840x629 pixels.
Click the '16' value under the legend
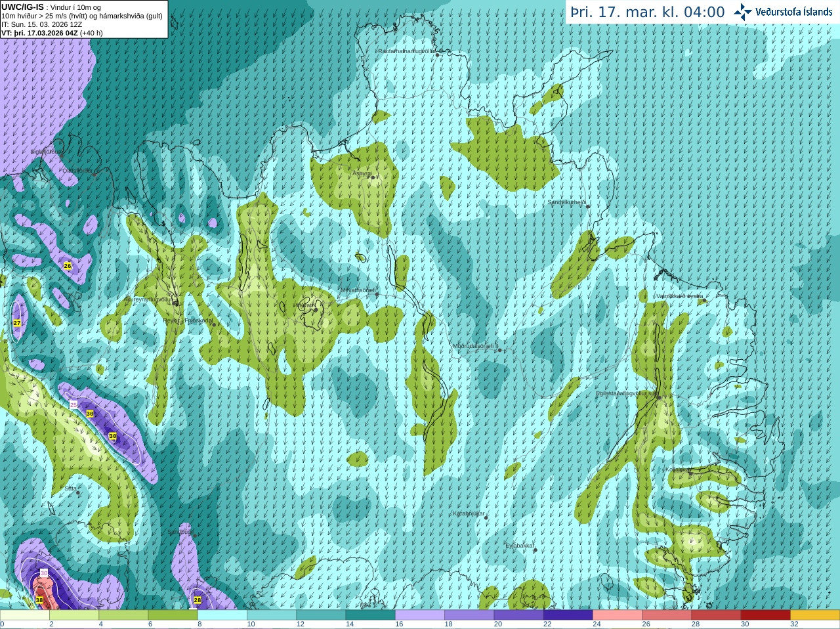398,624
